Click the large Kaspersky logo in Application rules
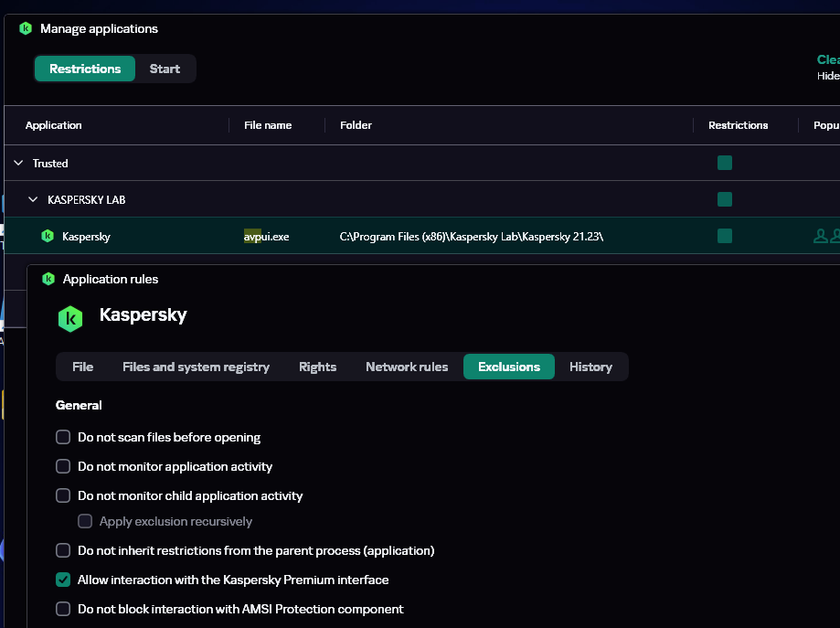This screenshot has width=840, height=628. tap(70, 318)
